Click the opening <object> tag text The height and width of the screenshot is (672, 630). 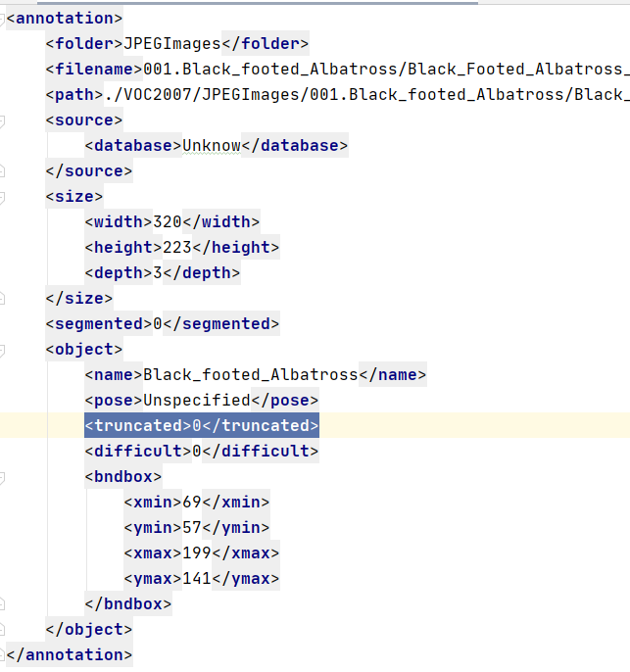[84, 350]
